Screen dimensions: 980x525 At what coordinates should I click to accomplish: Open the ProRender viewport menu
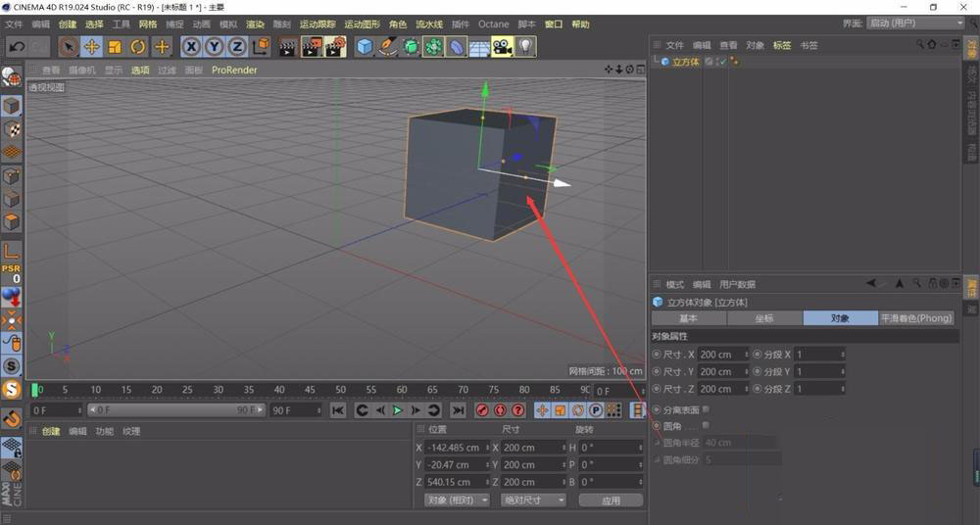234,70
